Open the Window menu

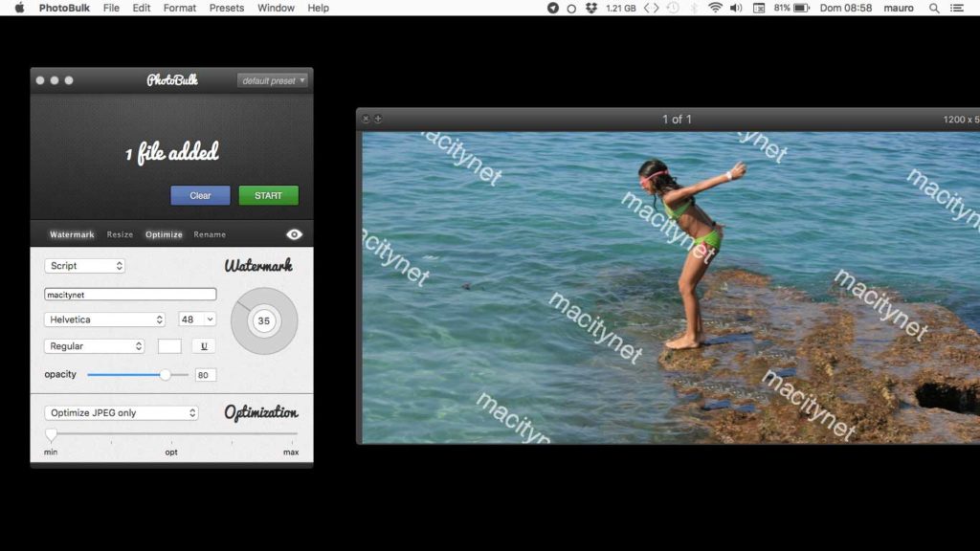click(276, 8)
